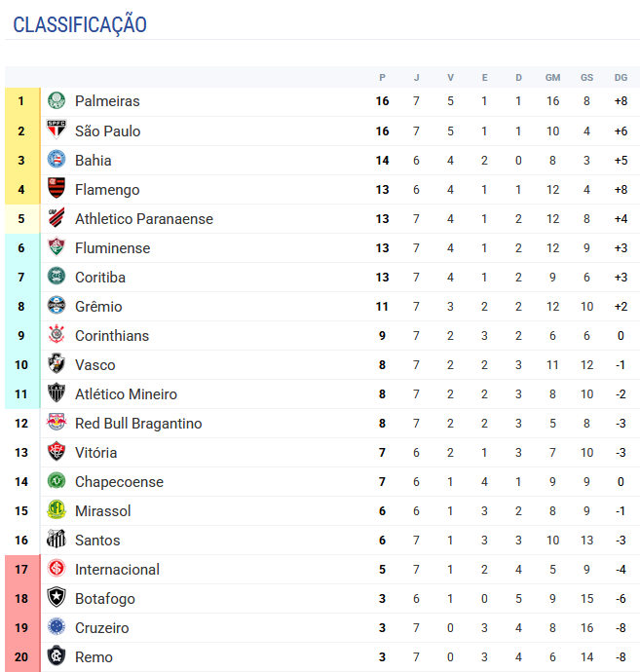Click the São Paulo club crest

(x=56, y=131)
